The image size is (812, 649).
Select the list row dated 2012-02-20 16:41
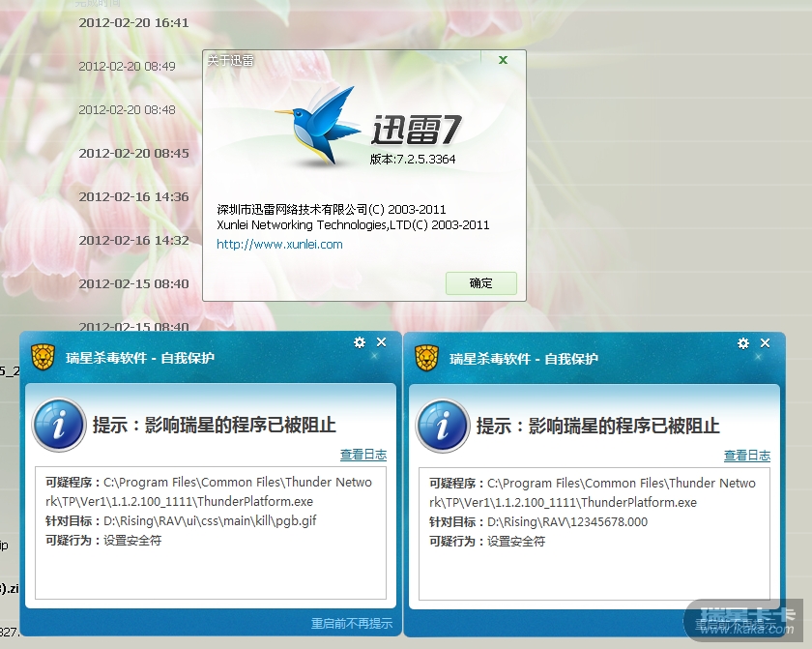point(133,23)
